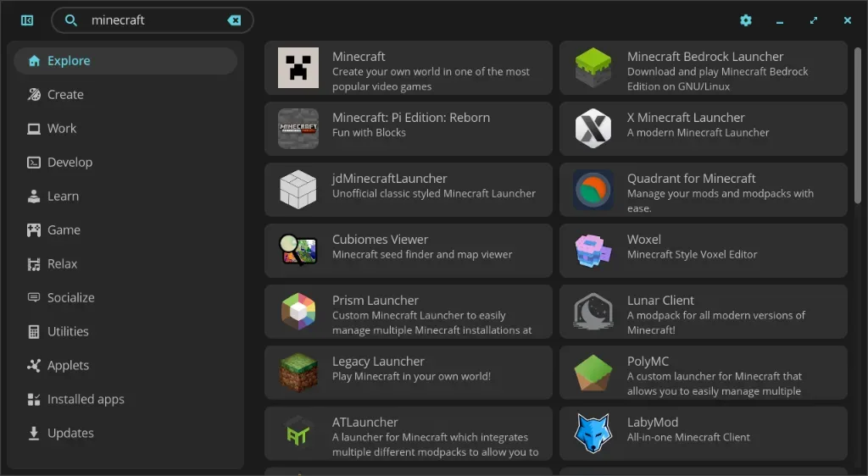Click the X Minecraft Launcher hexagon icon

[x=593, y=129]
